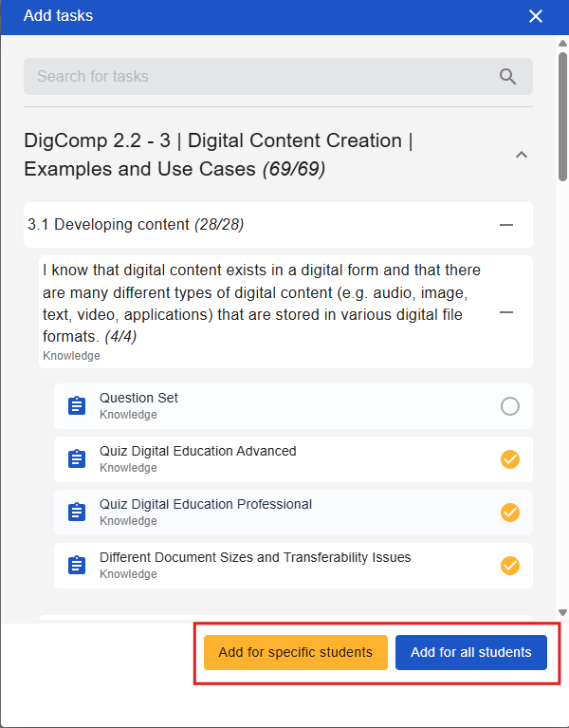Image resolution: width=569 pixels, height=728 pixels.
Task: Collapse the 3.1 Developing content group
Action: click(x=506, y=225)
